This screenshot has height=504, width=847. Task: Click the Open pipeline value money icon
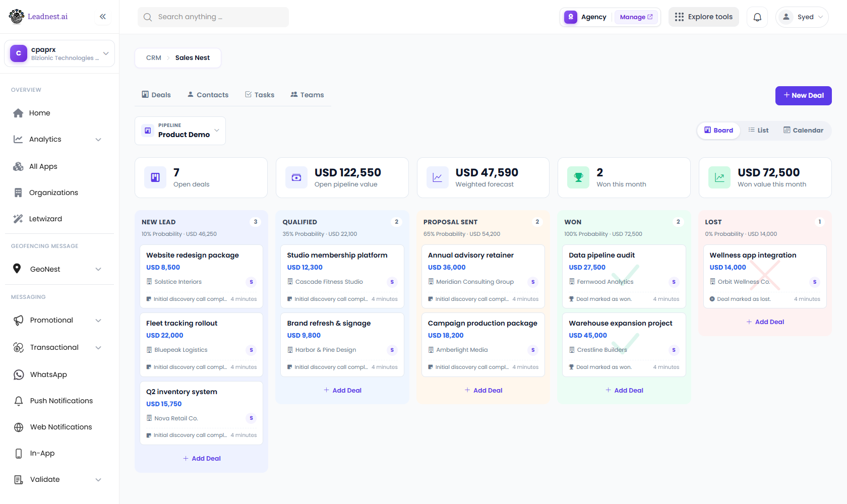coord(296,177)
